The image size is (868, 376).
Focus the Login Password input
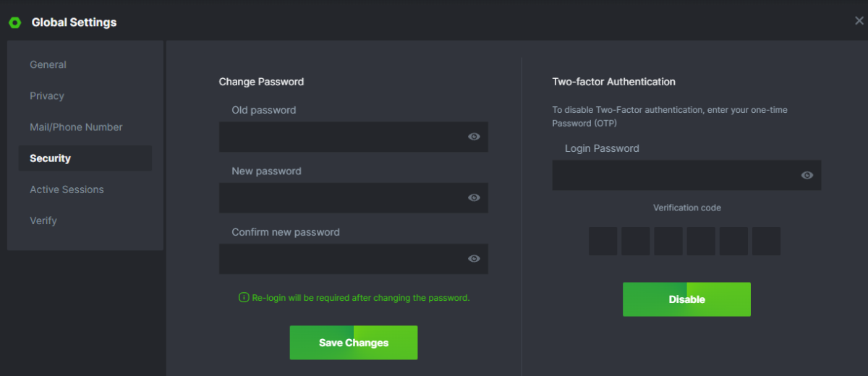673,175
